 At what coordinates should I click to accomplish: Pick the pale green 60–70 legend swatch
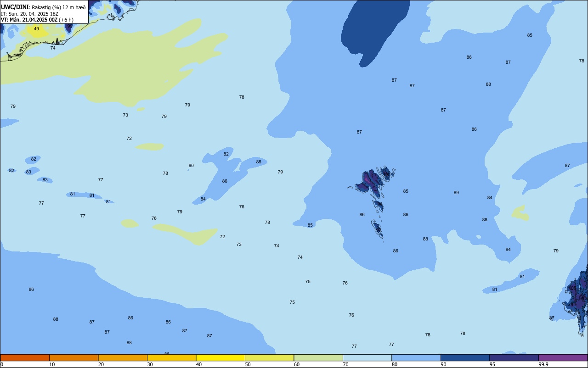click(318, 357)
